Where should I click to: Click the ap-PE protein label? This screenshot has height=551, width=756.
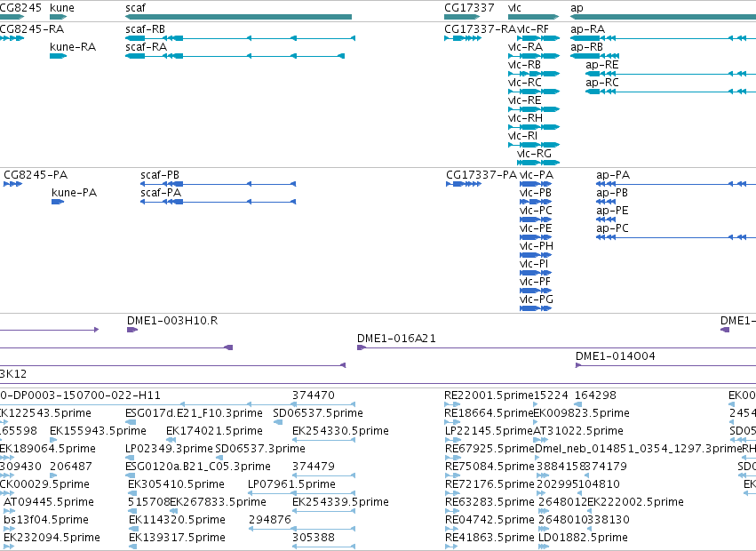(612, 211)
